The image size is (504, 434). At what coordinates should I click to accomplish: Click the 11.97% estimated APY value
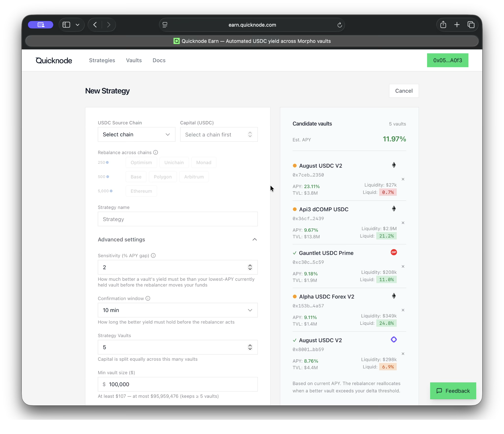point(394,139)
